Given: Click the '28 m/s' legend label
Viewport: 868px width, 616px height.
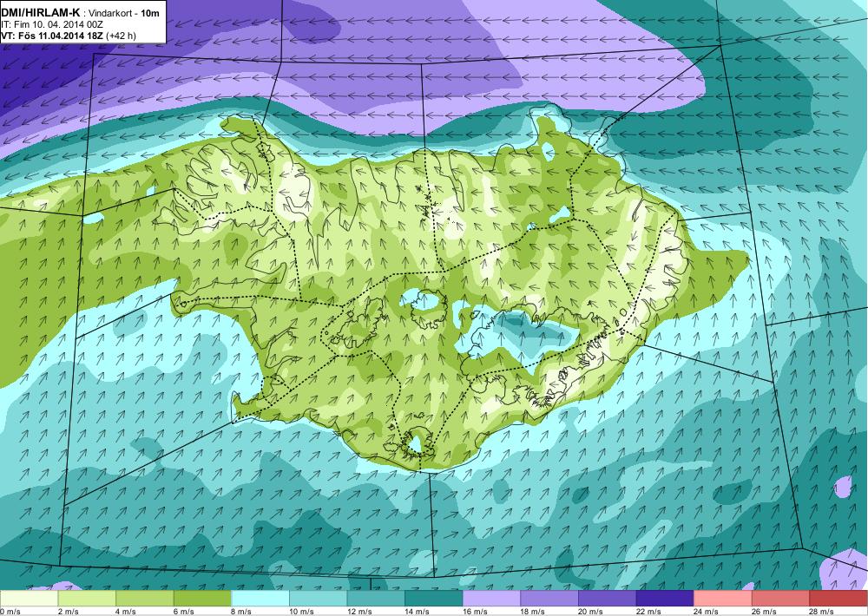Looking at the screenshot, I should 822,612.
